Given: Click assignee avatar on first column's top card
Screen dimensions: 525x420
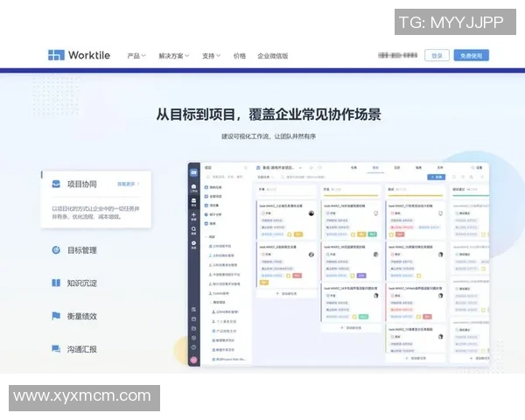Looking at the screenshot, I should pos(311,213).
